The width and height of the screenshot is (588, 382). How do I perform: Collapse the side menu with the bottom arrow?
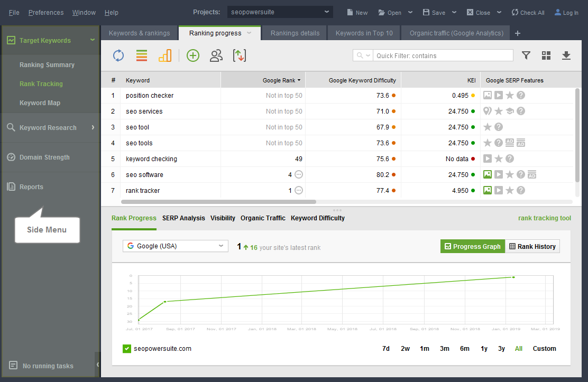coord(98,365)
